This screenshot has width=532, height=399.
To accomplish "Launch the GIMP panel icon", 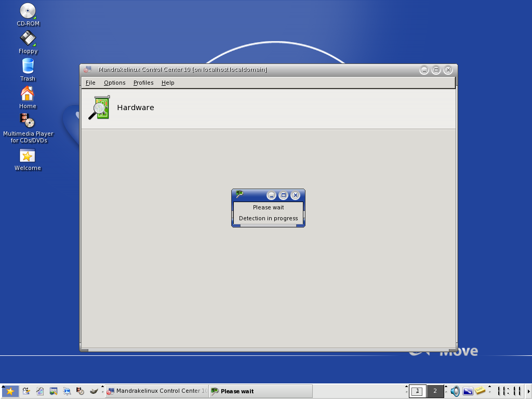I will pyautogui.click(x=94, y=391).
